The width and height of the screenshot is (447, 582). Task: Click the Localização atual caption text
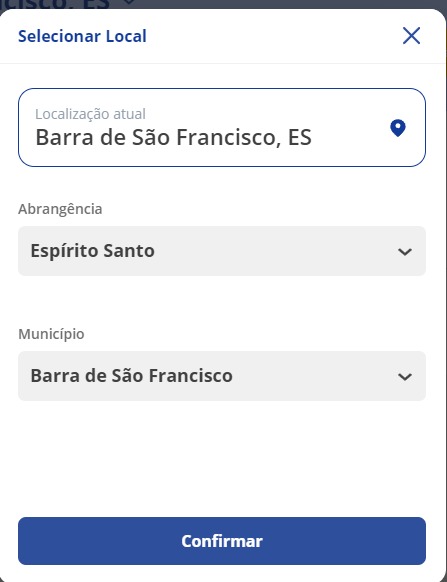[90, 114]
